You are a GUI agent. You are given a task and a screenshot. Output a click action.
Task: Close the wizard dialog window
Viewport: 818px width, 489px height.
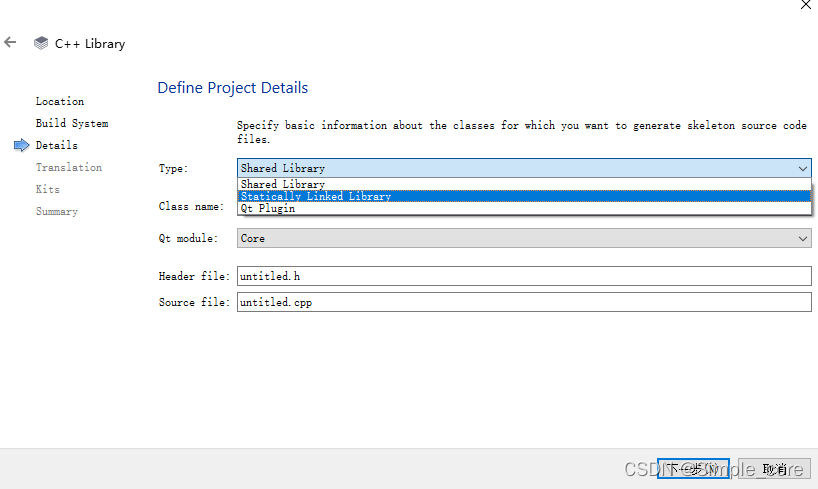coord(805,5)
